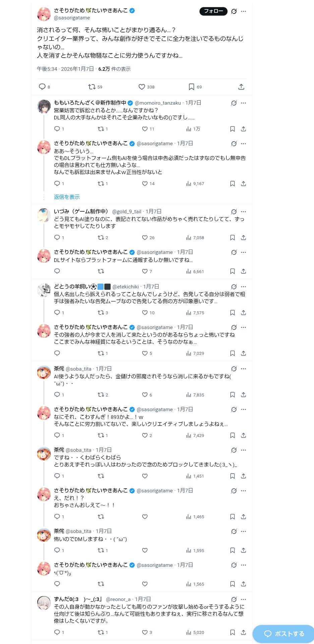Open more options on @reonor_a reply
The width and height of the screenshot is (314, 644).
244,599
